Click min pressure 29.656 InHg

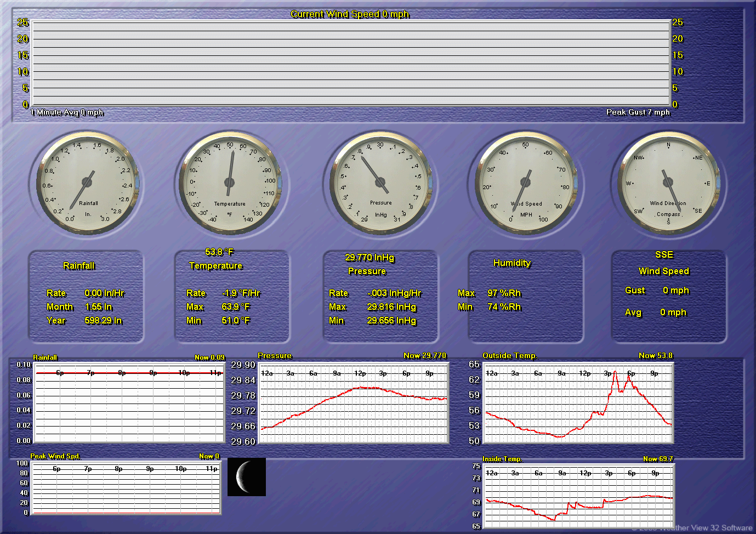(x=391, y=321)
